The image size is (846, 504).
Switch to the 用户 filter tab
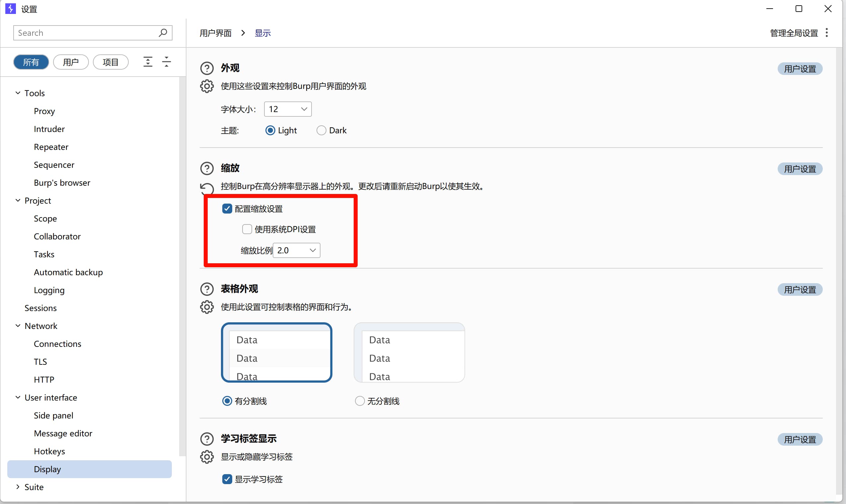[x=71, y=62]
